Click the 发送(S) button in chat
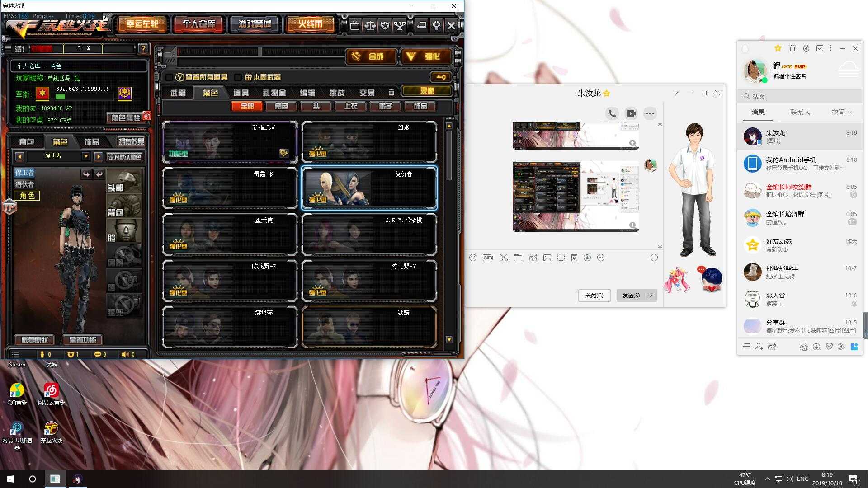 pyautogui.click(x=631, y=296)
